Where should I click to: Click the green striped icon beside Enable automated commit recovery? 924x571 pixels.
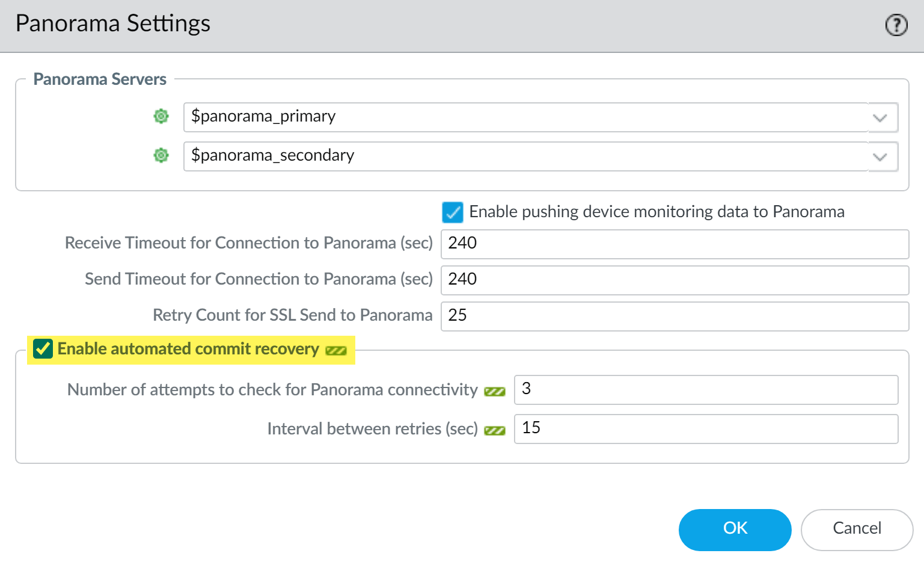pos(336,351)
